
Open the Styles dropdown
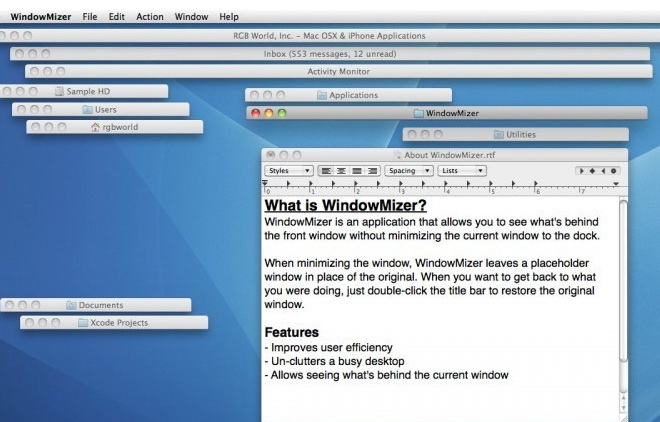(x=289, y=171)
